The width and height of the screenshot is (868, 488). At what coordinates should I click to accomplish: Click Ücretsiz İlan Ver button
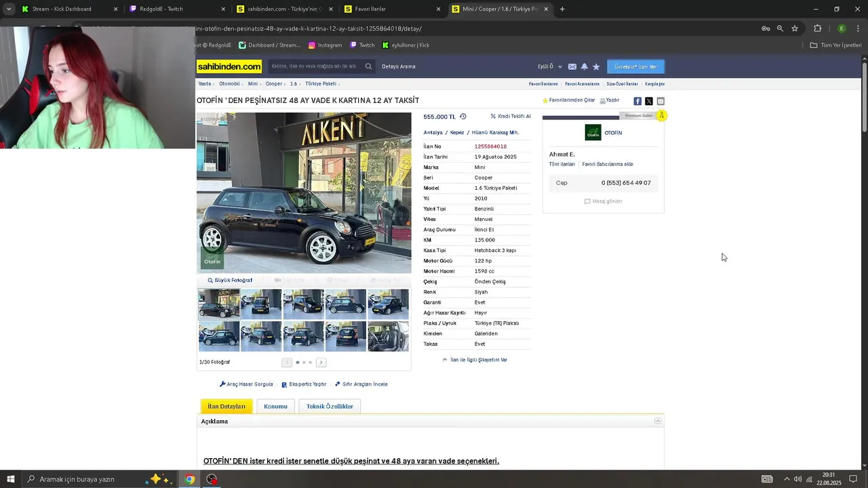point(635,66)
